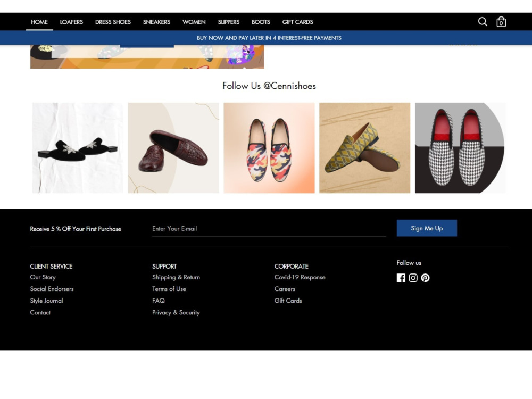The width and height of the screenshot is (532, 399).
Task: Open the SLIPPERS menu
Action: [x=228, y=22]
